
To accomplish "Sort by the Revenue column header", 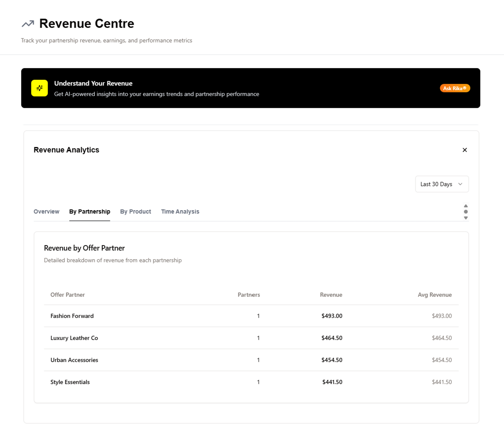I will pos(331,295).
